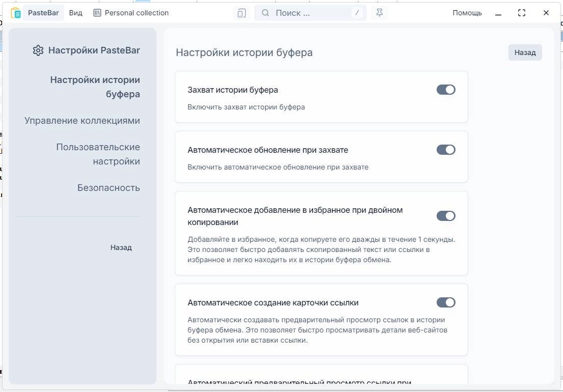Open the PasteBar menu
The image size is (563, 392).
43,13
